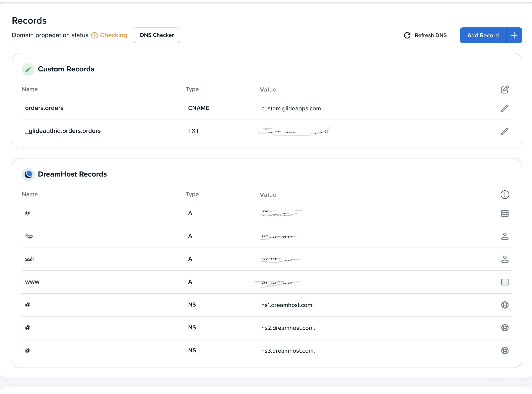Click the bulk edit icon in Custom Records header

[x=504, y=89]
